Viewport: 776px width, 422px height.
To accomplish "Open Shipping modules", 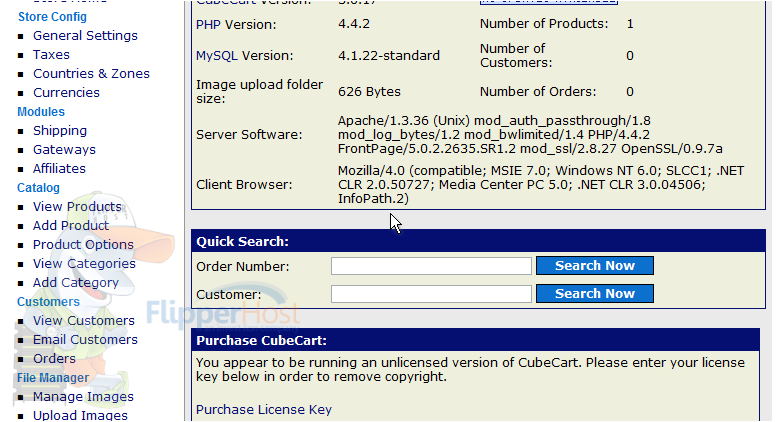I will 60,131.
